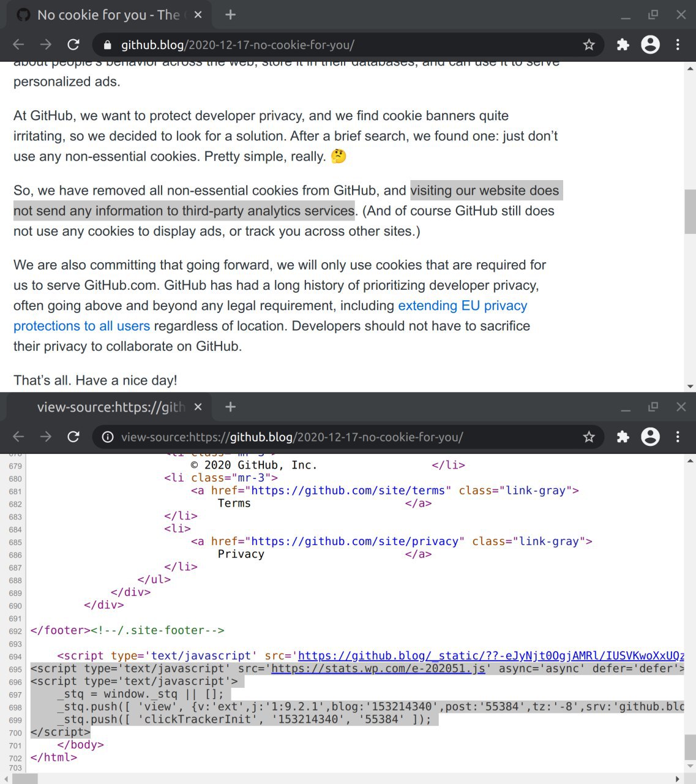Viewport: 696px width, 784px height.
Task: Reload the top github.blog page
Action: [x=73, y=44]
